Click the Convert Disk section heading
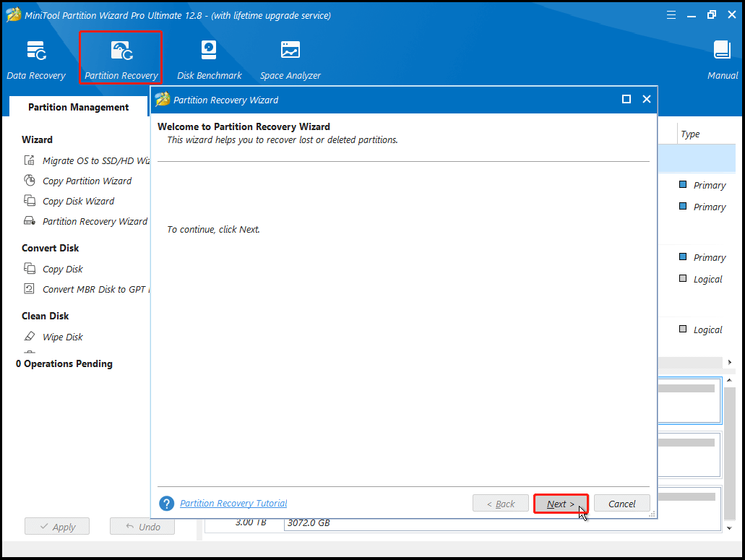The image size is (745, 560). 51,248
